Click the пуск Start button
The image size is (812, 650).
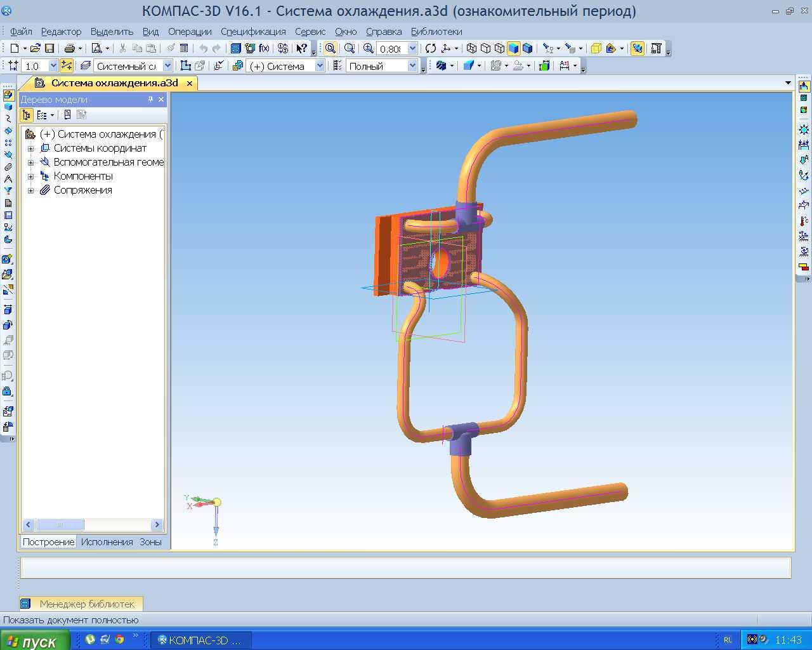[32, 641]
